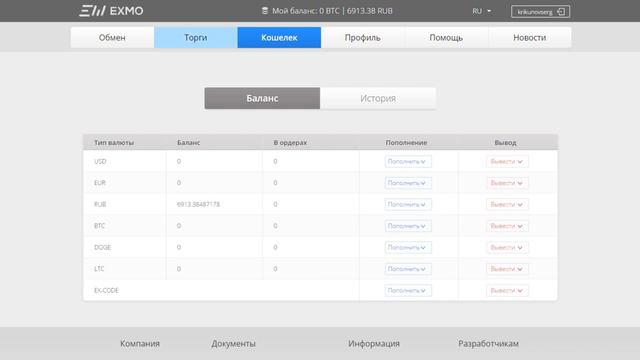This screenshot has width=640, height=360.
Task: Click the EX-CODE row label
Action: 106,291
